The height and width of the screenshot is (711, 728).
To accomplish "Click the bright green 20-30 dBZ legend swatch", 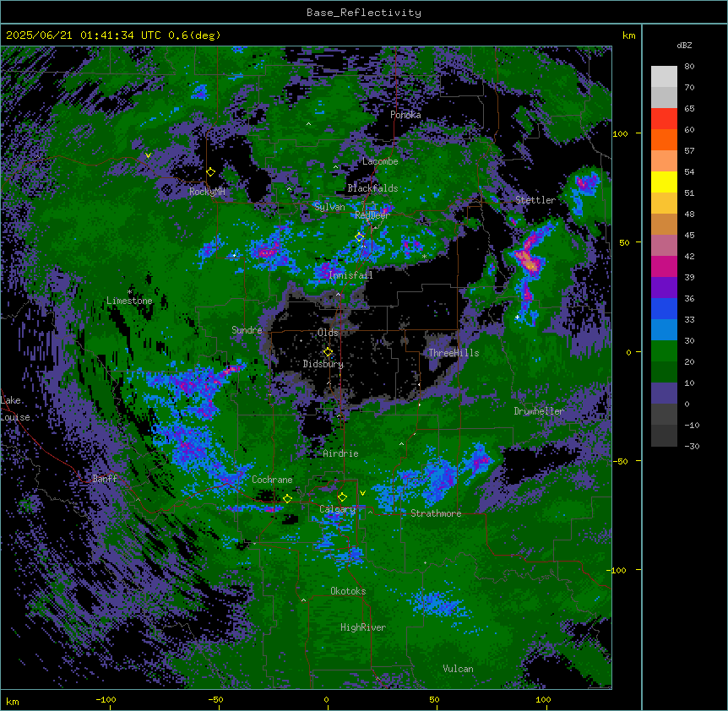I will (x=664, y=351).
